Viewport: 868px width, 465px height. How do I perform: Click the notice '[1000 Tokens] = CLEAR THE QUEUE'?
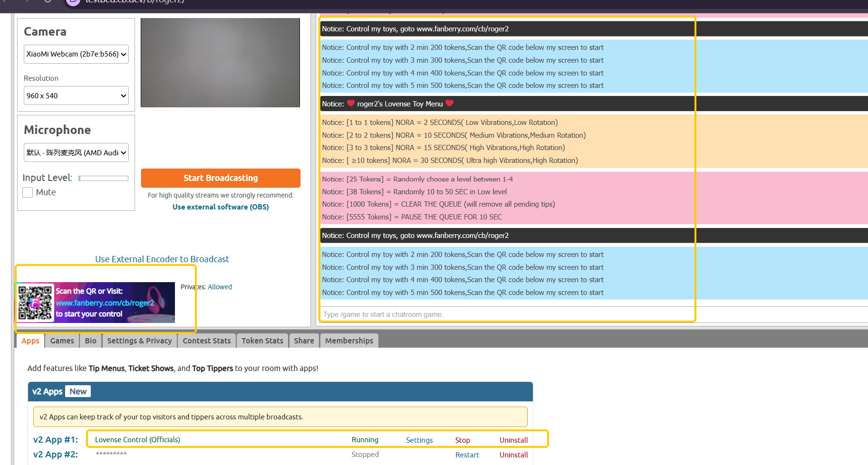[438, 204]
